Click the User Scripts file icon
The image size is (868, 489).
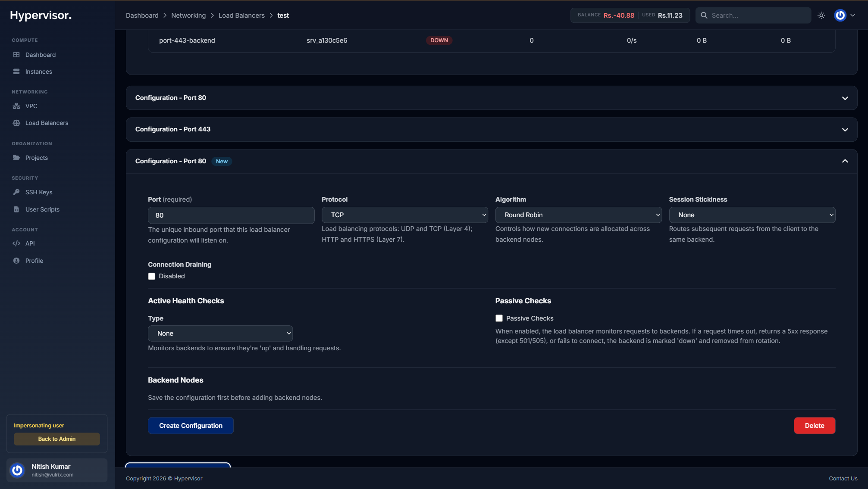16,209
